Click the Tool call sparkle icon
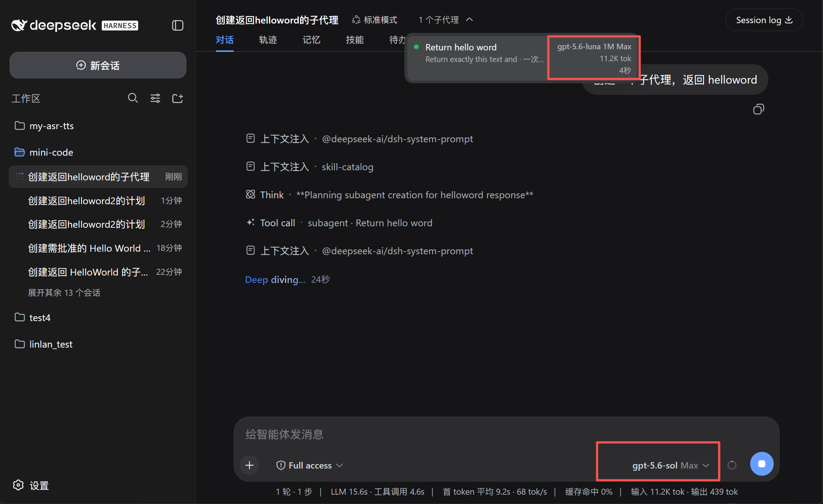Viewport: 823px width, 504px height. tap(251, 223)
